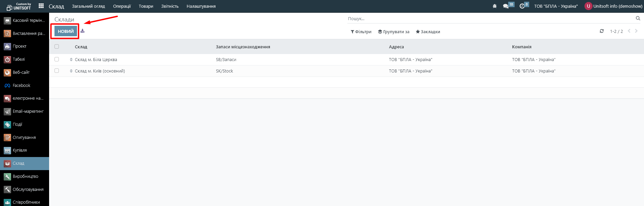Open the Групувати за dropdown
The width and height of the screenshot is (644, 206).
click(393, 32)
